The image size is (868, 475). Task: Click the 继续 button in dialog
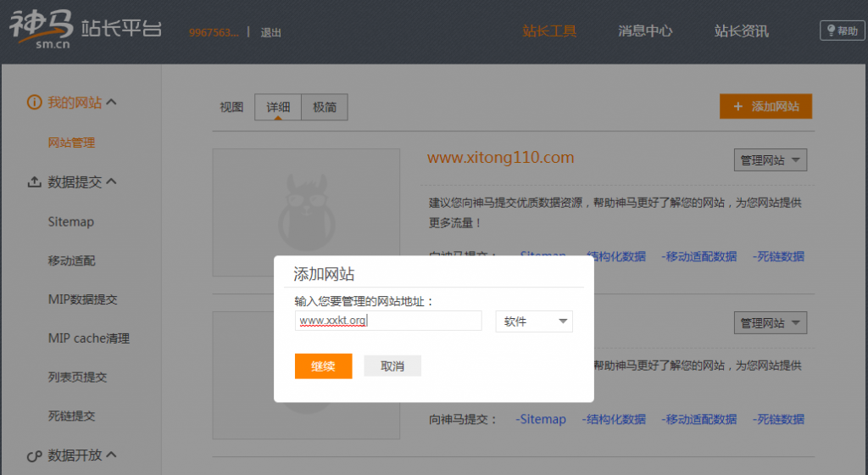click(323, 366)
